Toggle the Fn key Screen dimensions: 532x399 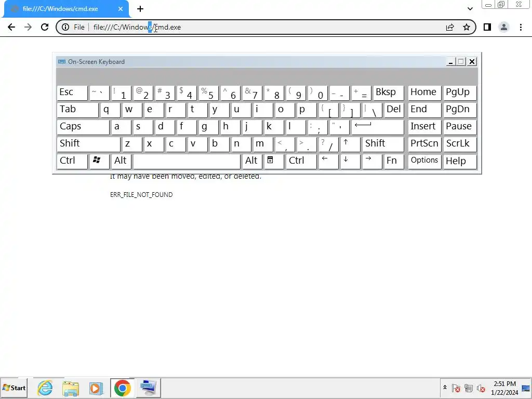tap(394, 161)
